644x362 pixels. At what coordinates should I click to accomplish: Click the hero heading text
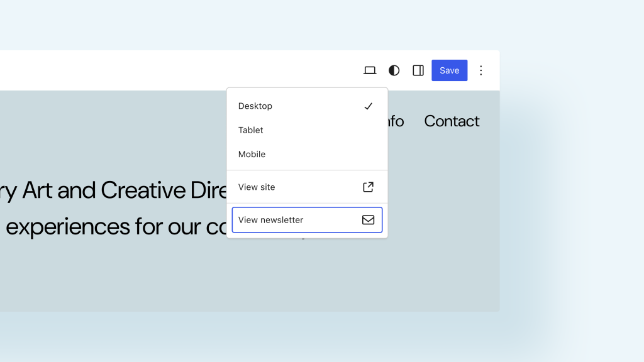point(113,190)
